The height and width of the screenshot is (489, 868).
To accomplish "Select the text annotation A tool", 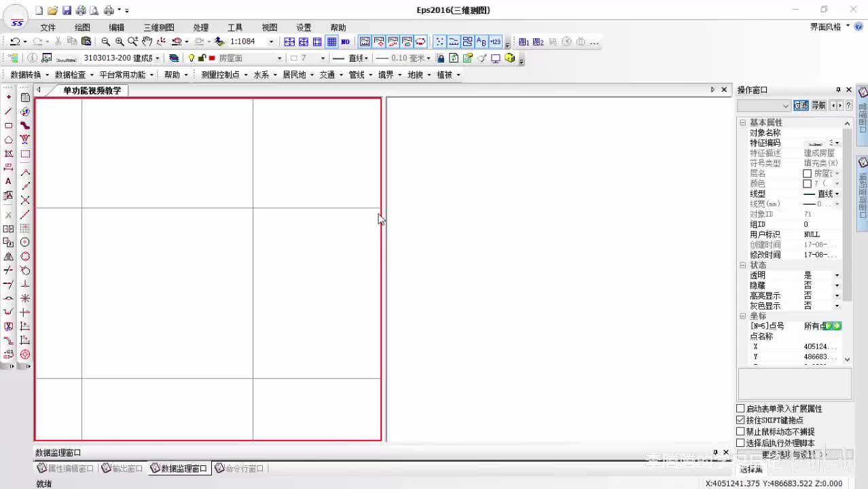I will coord(8,181).
